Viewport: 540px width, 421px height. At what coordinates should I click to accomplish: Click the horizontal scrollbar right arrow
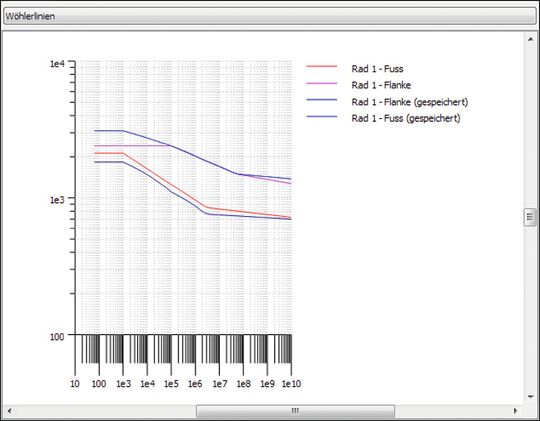pos(516,411)
